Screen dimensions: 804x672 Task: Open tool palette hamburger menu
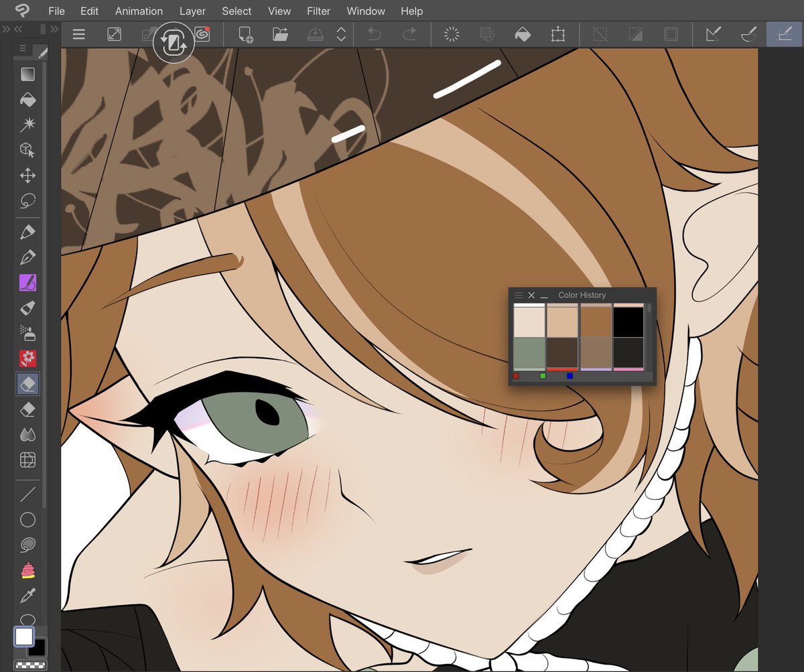pos(22,49)
